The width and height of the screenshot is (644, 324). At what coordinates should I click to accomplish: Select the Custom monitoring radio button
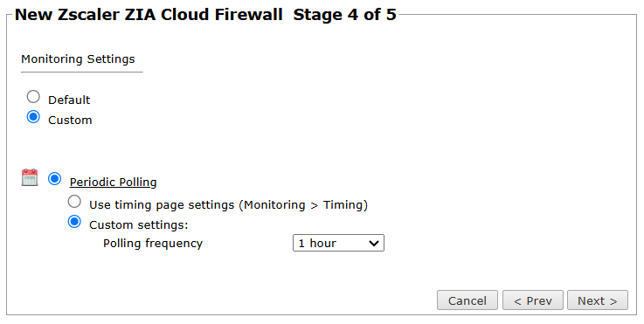33,117
